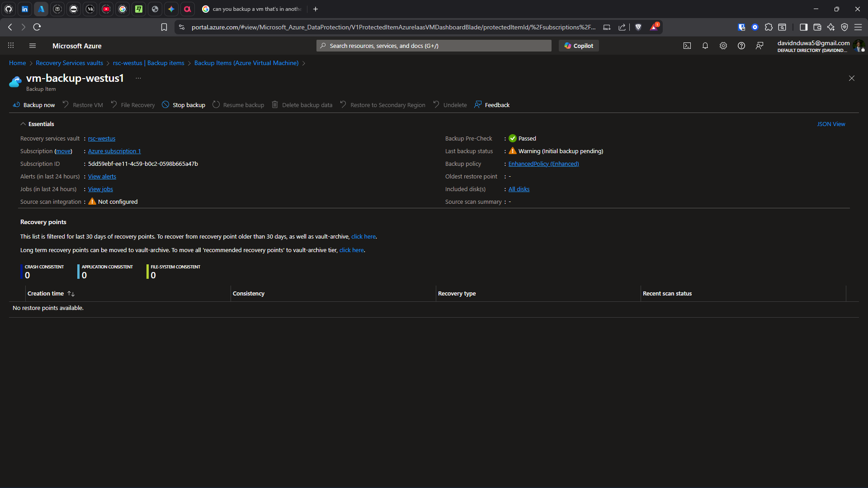Open the Azure help question mark icon
Viewport: 868px width, 488px height.
click(741, 46)
